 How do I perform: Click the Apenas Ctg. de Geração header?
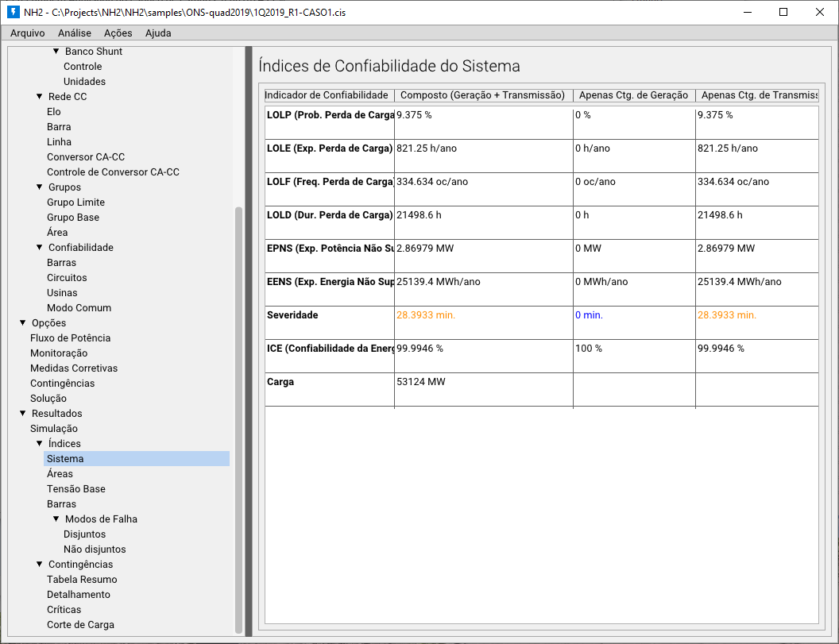click(634, 95)
